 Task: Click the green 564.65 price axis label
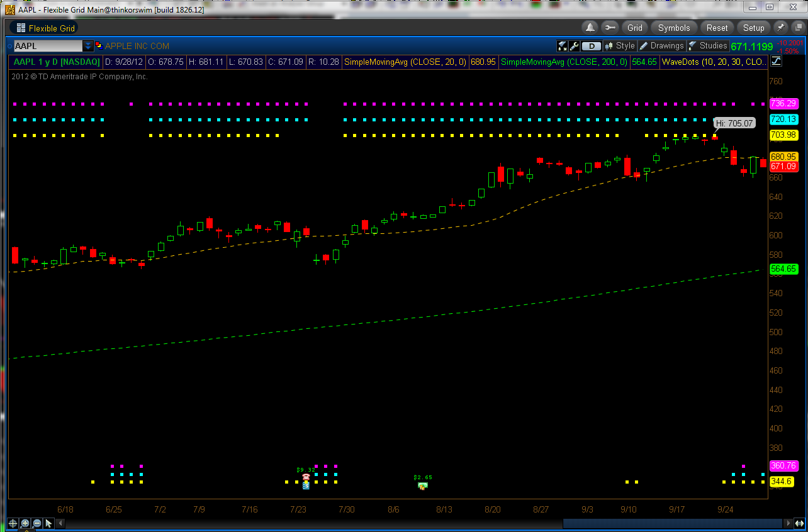(783, 269)
